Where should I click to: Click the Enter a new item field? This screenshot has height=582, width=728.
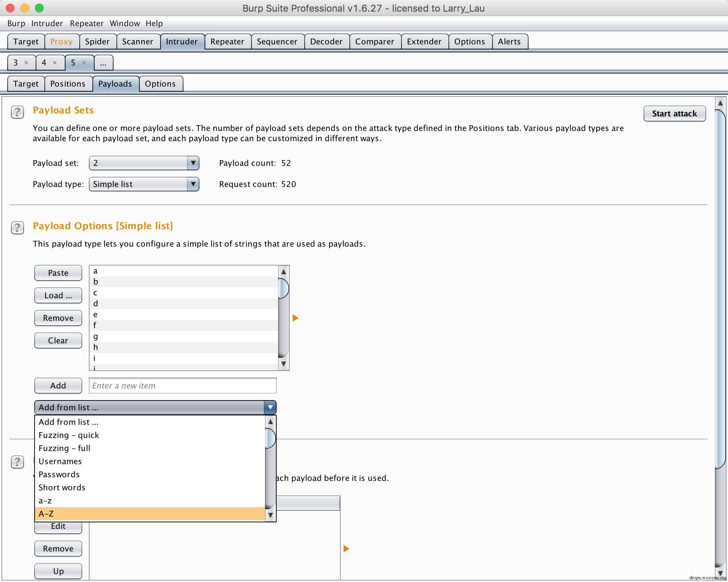point(182,386)
